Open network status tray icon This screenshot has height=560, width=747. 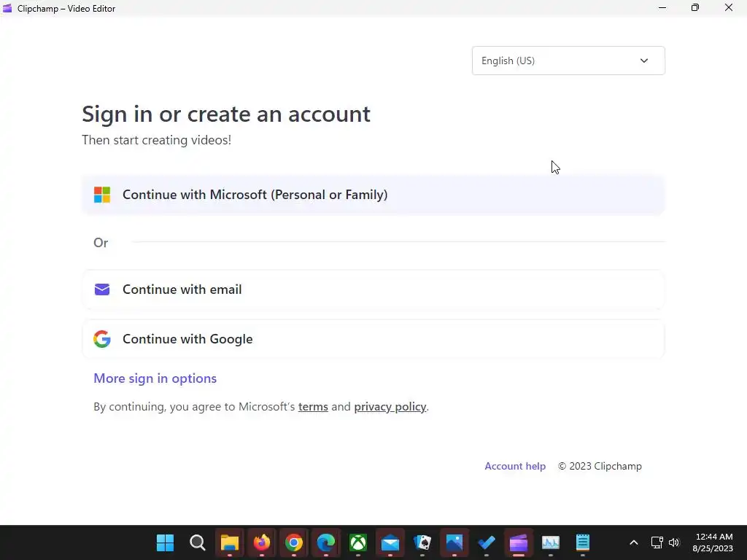click(x=657, y=542)
